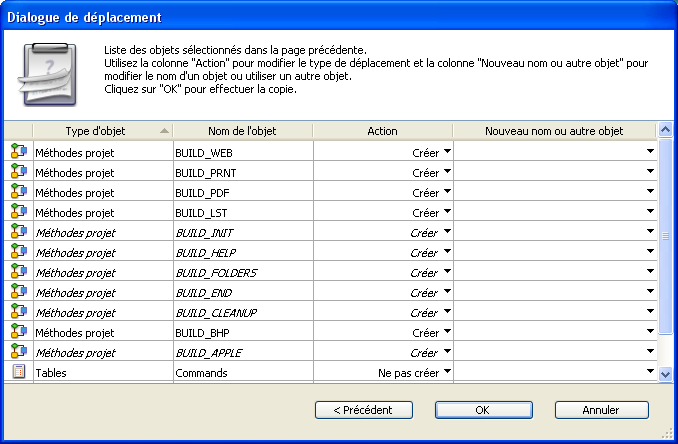
Task: Click the project method icon beside BUILD_WEB
Action: click(17, 152)
